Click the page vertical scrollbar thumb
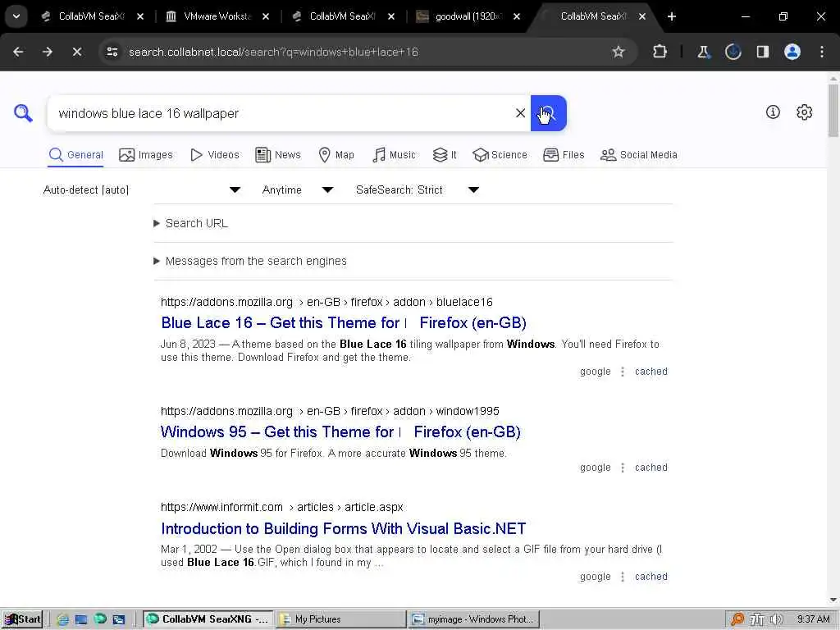Screen dimensions: 840x630 coord(833,110)
